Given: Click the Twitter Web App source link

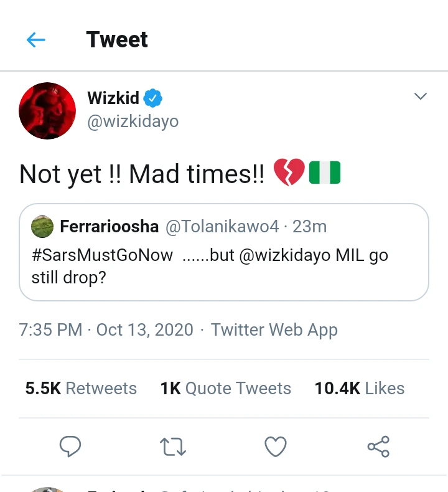Looking at the screenshot, I should pyautogui.click(x=274, y=329).
